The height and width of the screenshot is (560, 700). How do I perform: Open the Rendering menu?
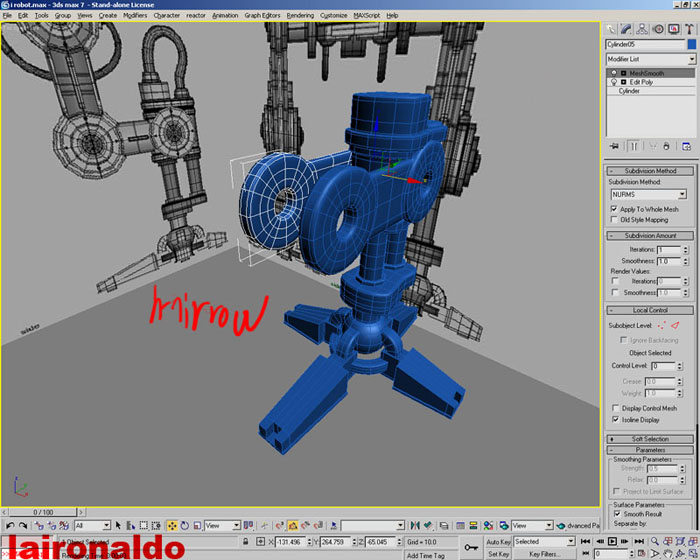pyautogui.click(x=300, y=16)
